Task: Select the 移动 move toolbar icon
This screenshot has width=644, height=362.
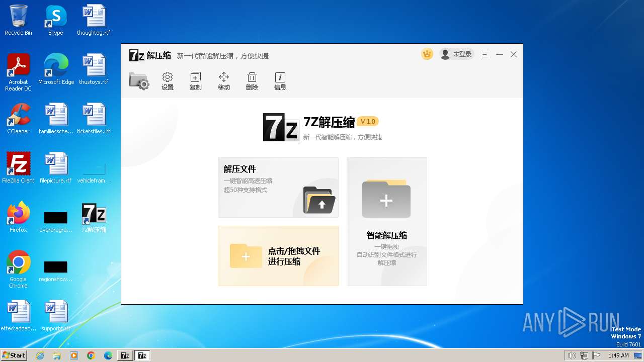Action: tap(224, 81)
